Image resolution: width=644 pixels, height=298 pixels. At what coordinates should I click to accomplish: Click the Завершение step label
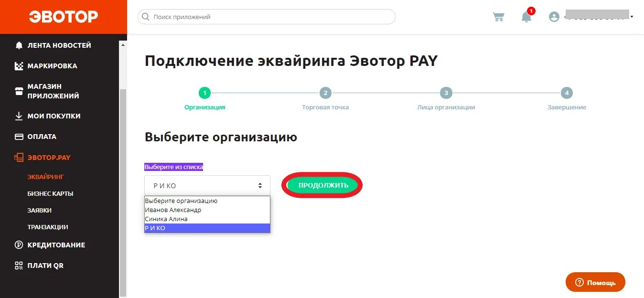pos(567,107)
